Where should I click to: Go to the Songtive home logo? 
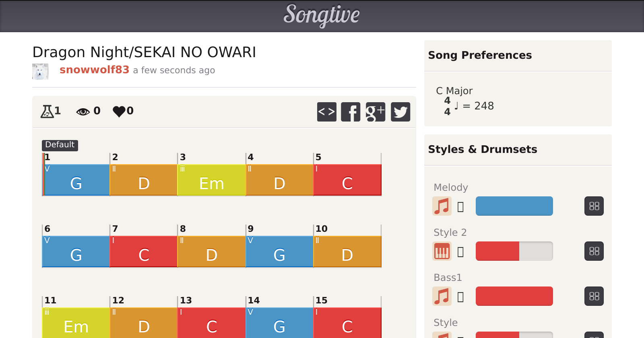tap(322, 15)
